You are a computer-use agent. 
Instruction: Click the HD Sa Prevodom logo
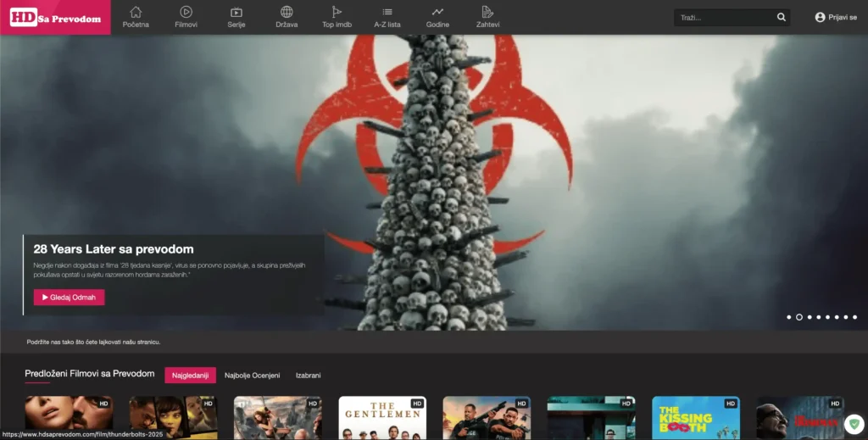[x=55, y=18]
